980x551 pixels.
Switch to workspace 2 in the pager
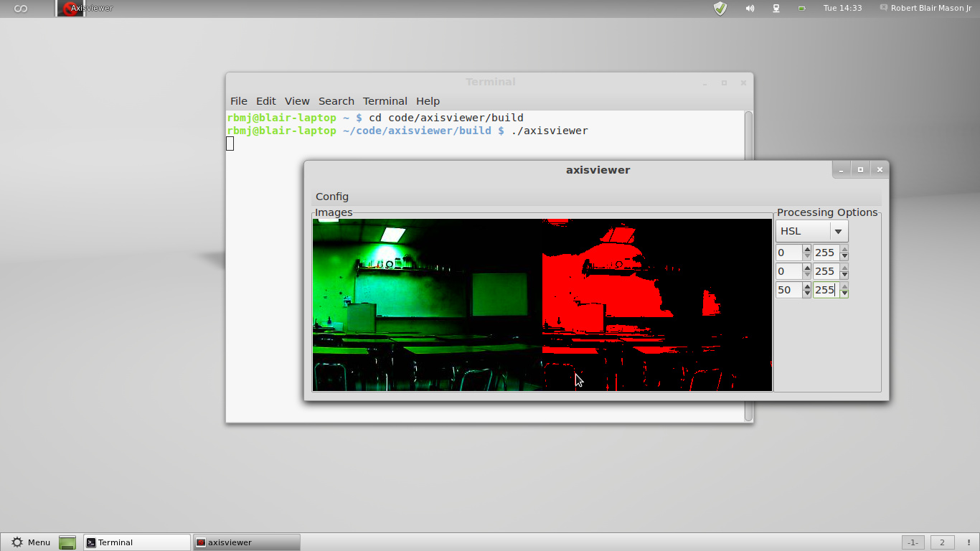tap(942, 542)
